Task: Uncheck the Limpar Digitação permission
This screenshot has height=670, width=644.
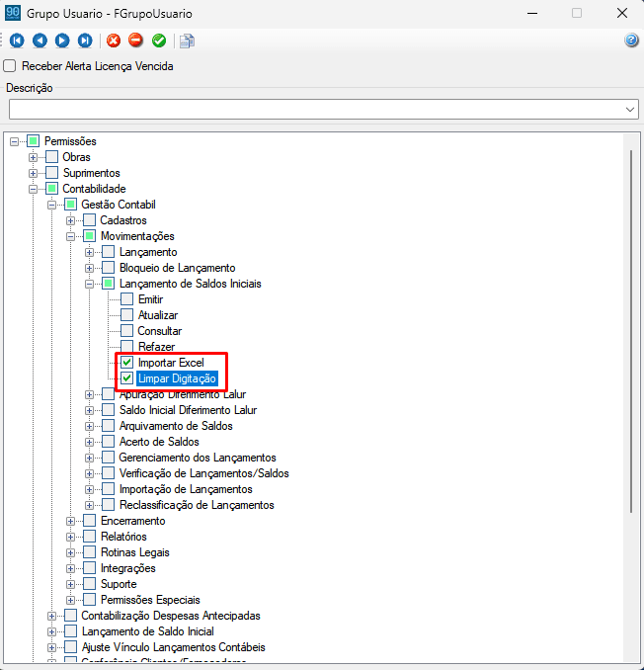Action: (126, 378)
